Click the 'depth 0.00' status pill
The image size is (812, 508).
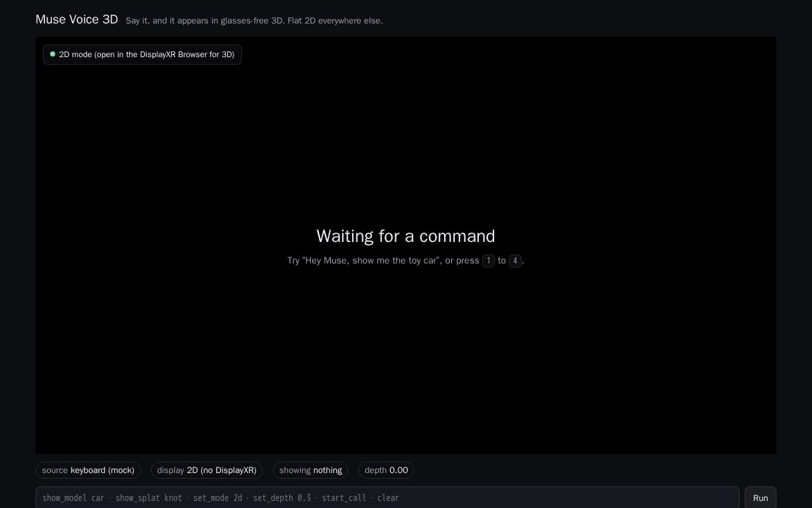pos(386,471)
